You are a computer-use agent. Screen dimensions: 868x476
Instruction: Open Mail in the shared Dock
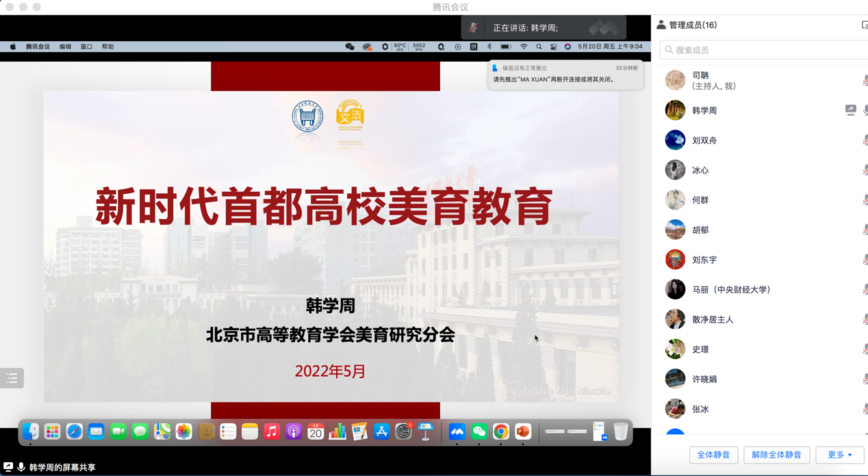pyautogui.click(x=96, y=431)
